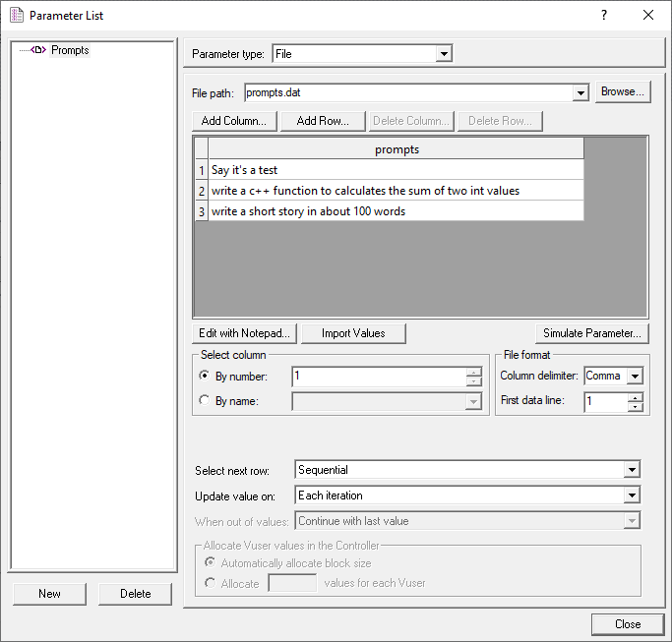Click the New parameter button

(x=50, y=593)
